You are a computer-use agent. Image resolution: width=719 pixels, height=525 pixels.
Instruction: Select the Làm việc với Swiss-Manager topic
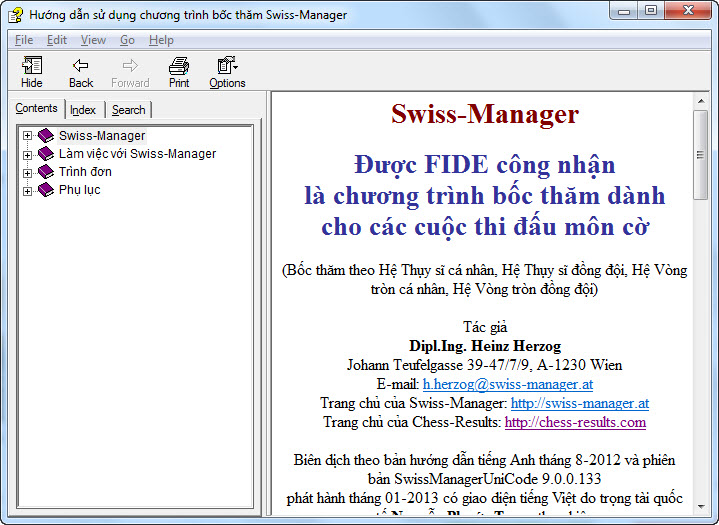pos(137,154)
